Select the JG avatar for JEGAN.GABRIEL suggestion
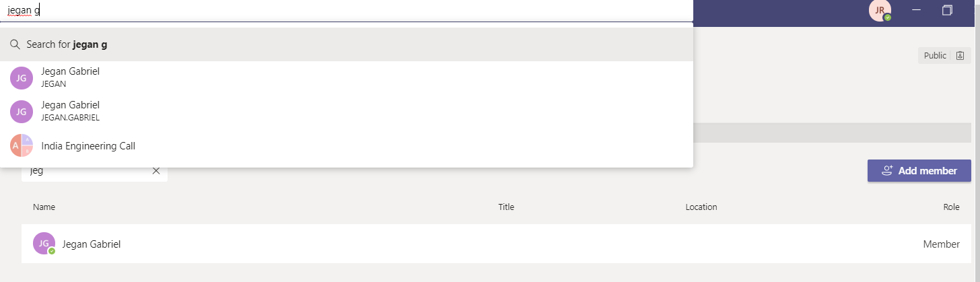This screenshot has width=980, height=282. pos(22,111)
